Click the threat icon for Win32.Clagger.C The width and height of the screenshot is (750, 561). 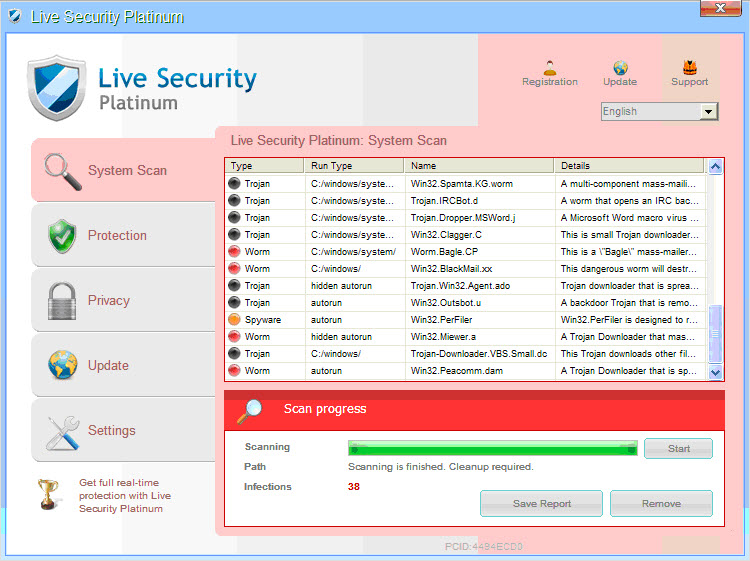pos(234,234)
